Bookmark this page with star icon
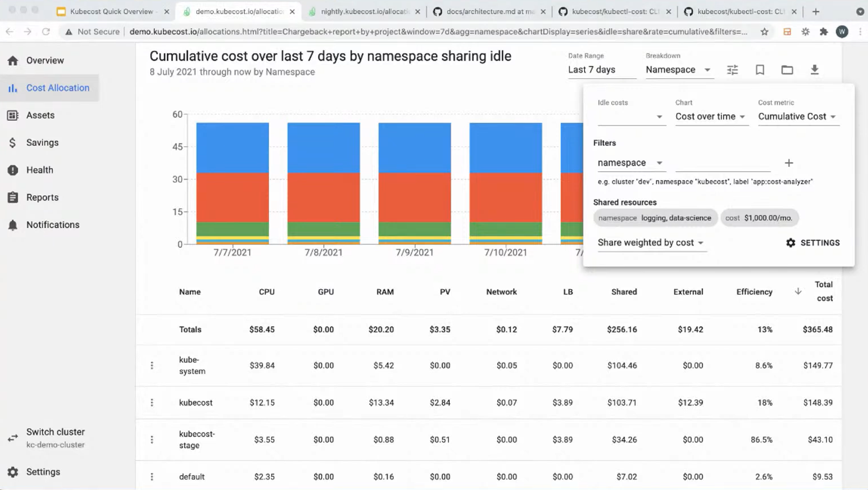Image resolution: width=868 pixels, height=490 pixels. click(x=764, y=32)
